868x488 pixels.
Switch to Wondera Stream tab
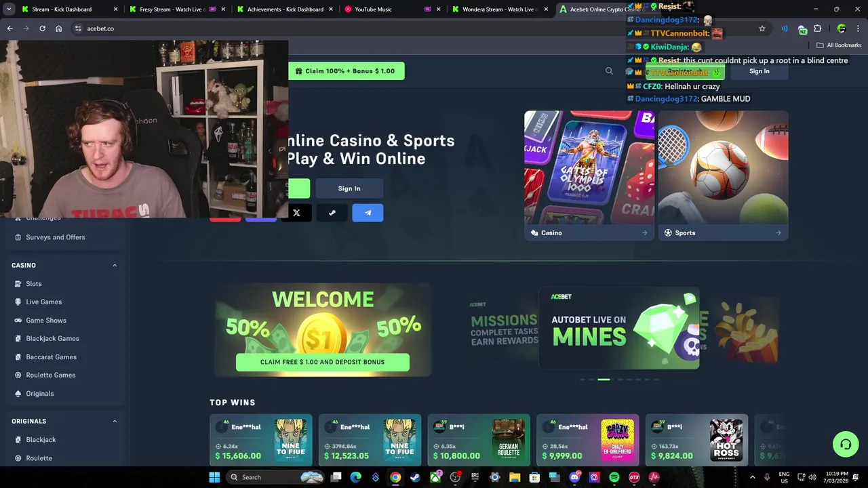pos(500,9)
